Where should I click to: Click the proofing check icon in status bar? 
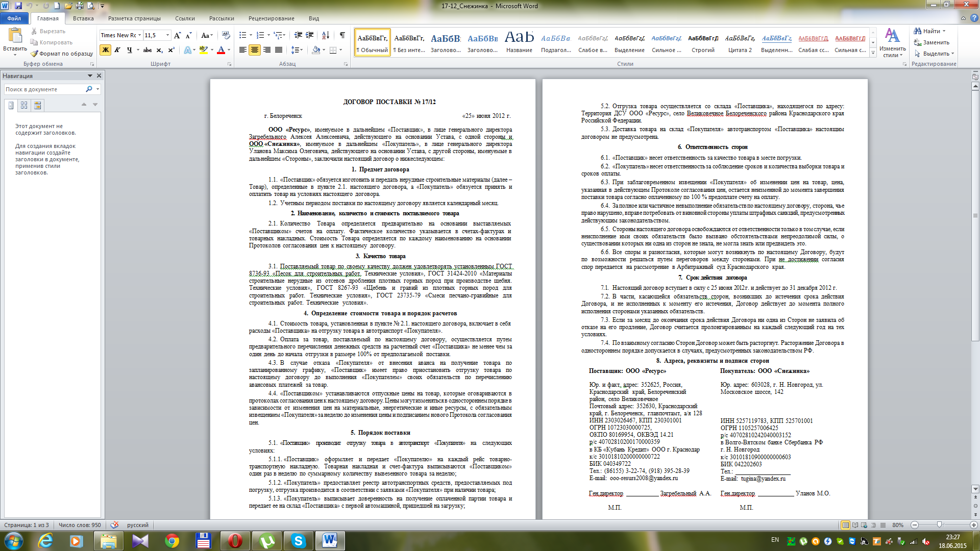click(114, 525)
